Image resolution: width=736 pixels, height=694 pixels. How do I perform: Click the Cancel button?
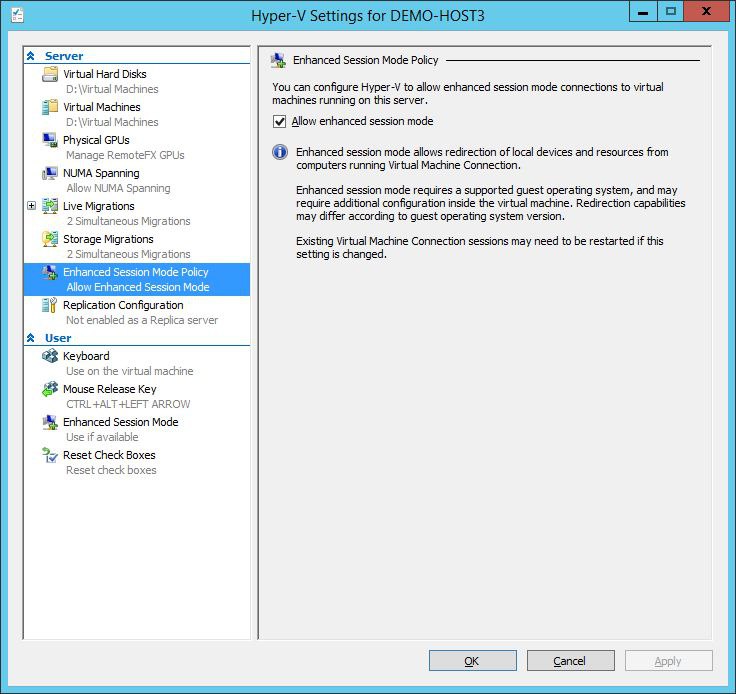click(571, 661)
